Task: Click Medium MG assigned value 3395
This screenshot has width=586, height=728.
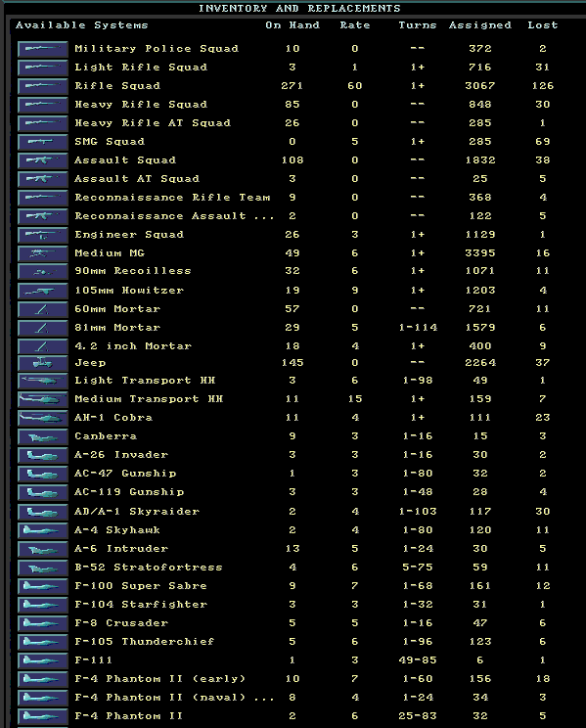Action: click(x=480, y=253)
